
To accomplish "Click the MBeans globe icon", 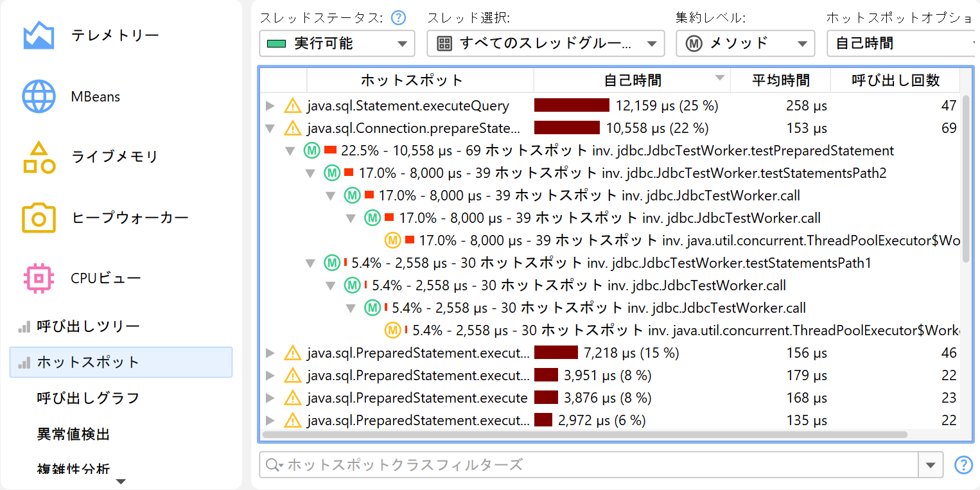I will 39,97.
